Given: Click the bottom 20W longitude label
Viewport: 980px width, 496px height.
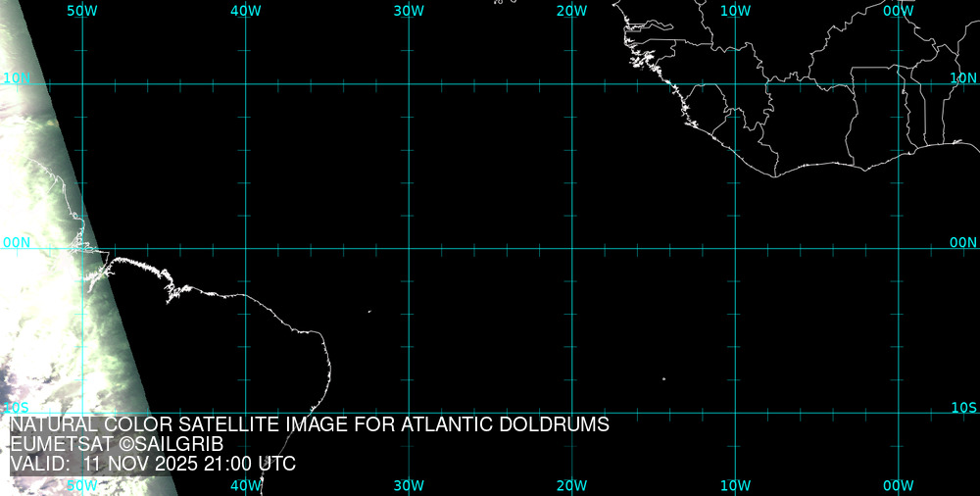Looking at the screenshot, I should point(571,485).
